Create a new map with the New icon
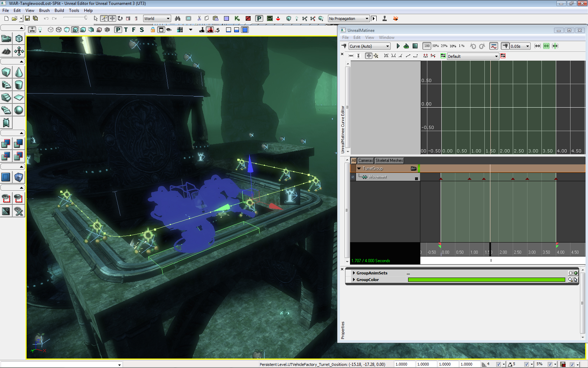This screenshot has height=368, width=588. [6, 19]
